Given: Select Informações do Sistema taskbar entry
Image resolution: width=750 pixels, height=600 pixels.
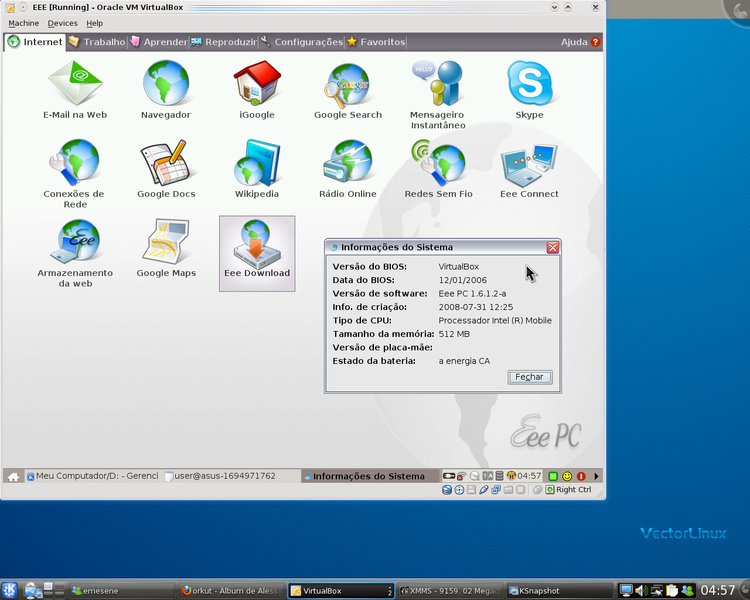Looking at the screenshot, I should (370, 476).
